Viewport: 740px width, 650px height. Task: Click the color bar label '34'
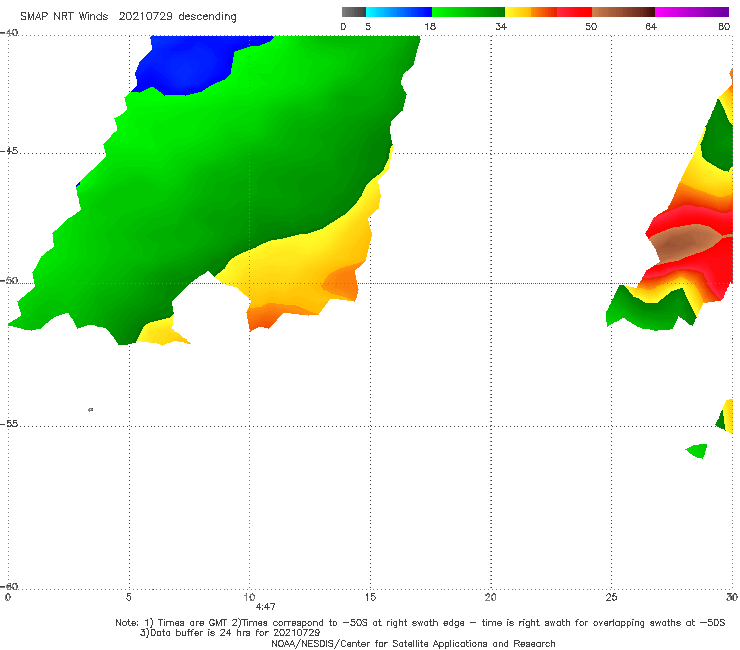501,26
